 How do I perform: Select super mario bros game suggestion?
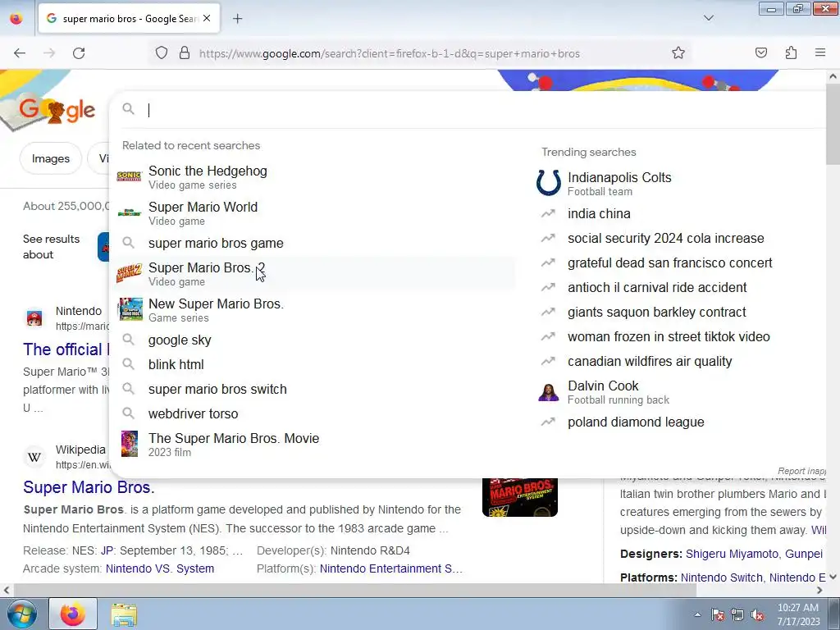314,243
